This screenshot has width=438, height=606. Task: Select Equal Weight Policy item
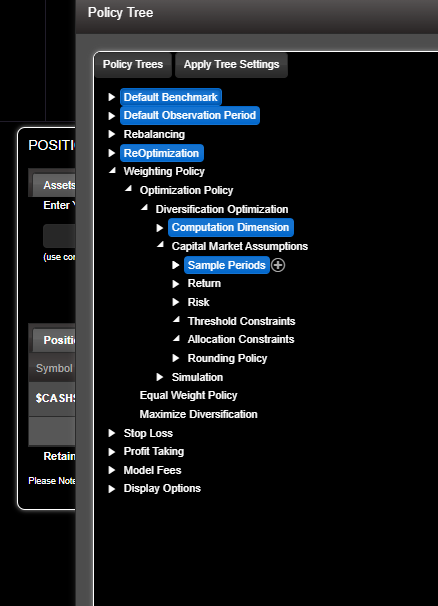(x=188, y=395)
